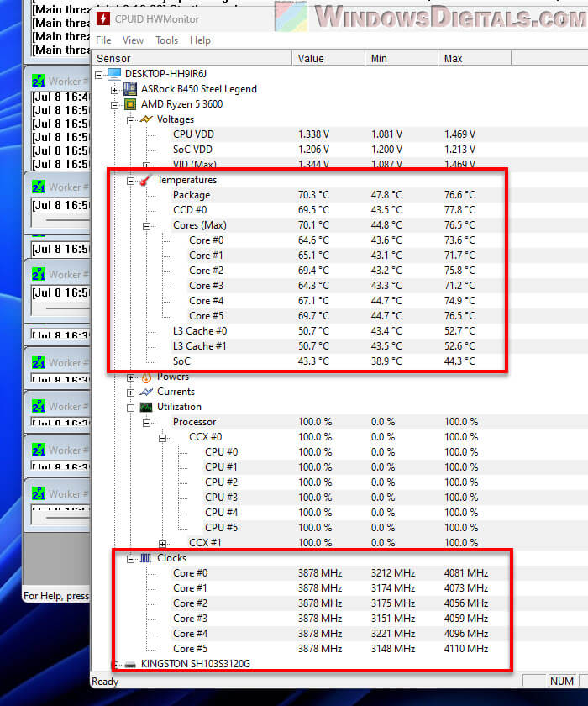This screenshot has width=588, height=706.
Task: Click the Value column header
Action: (x=328, y=59)
